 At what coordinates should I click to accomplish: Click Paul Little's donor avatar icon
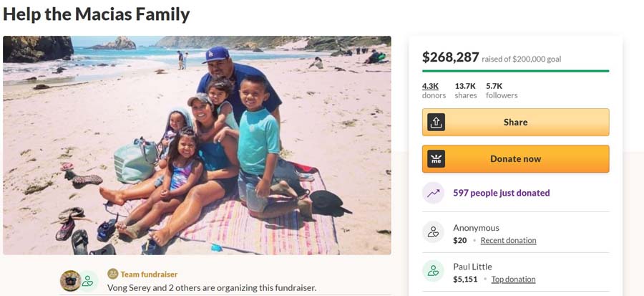433,272
